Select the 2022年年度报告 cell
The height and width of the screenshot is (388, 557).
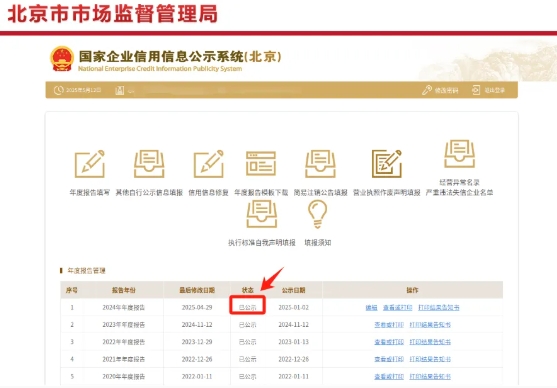[124, 342]
